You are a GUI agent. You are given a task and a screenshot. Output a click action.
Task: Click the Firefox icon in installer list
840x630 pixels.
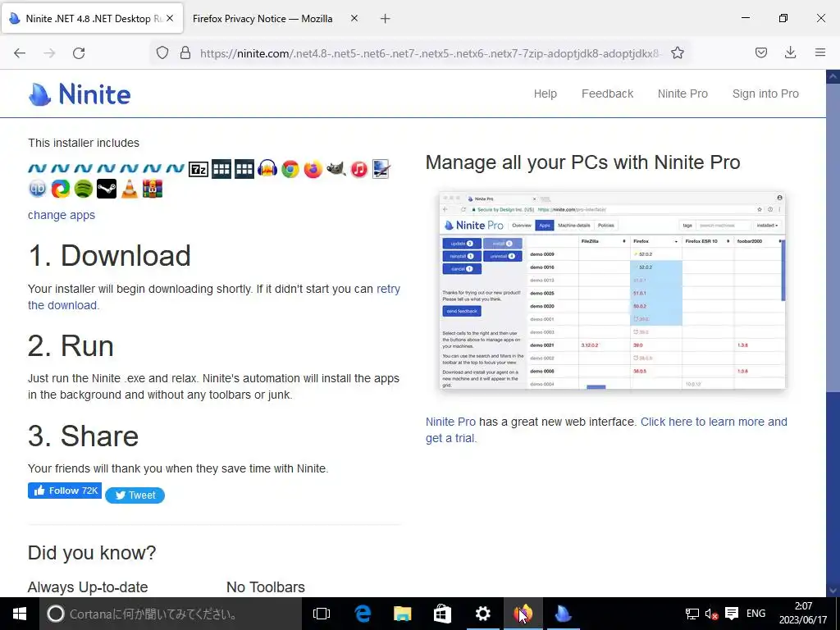(313, 169)
